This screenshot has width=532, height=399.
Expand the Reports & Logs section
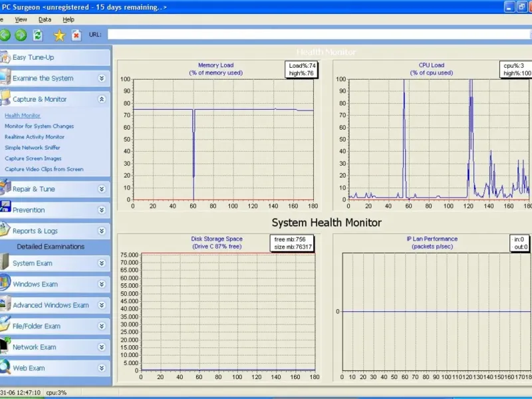(102, 231)
